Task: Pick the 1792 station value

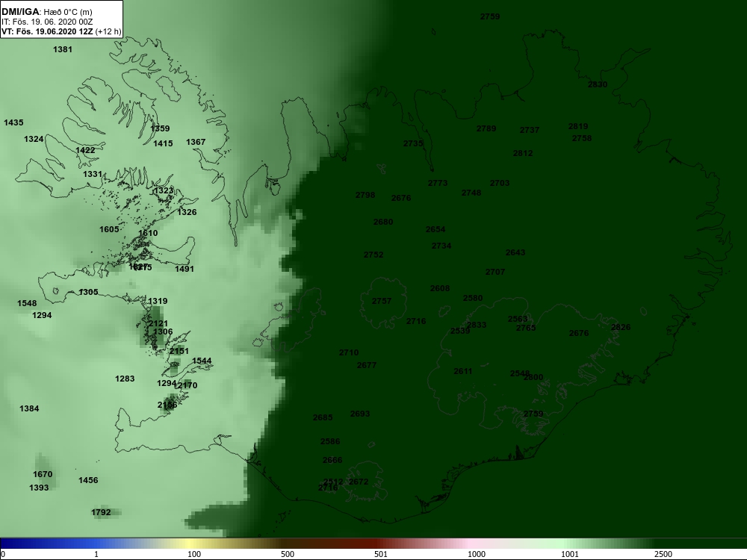Action: [x=101, y=512]
